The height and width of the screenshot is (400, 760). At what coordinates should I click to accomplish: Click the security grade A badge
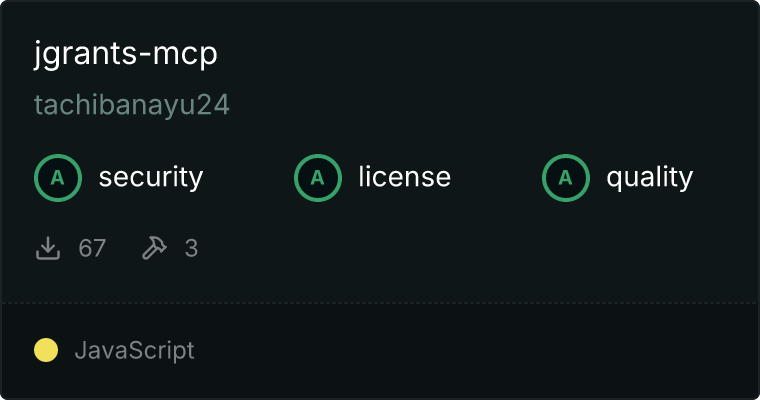click(x=58, y=178)
